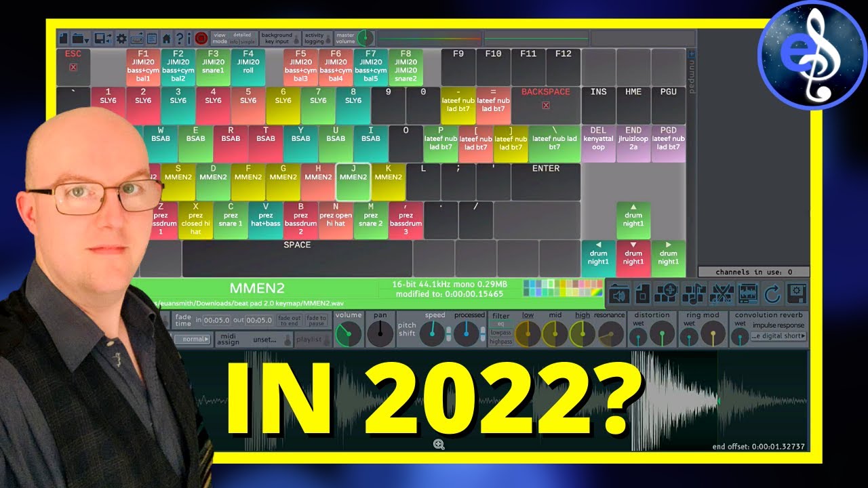This screenshot has width=868, height=488.
Task: Click the 'modified to: 0:00:00.15465' text
Action: (x=448, y=293)
